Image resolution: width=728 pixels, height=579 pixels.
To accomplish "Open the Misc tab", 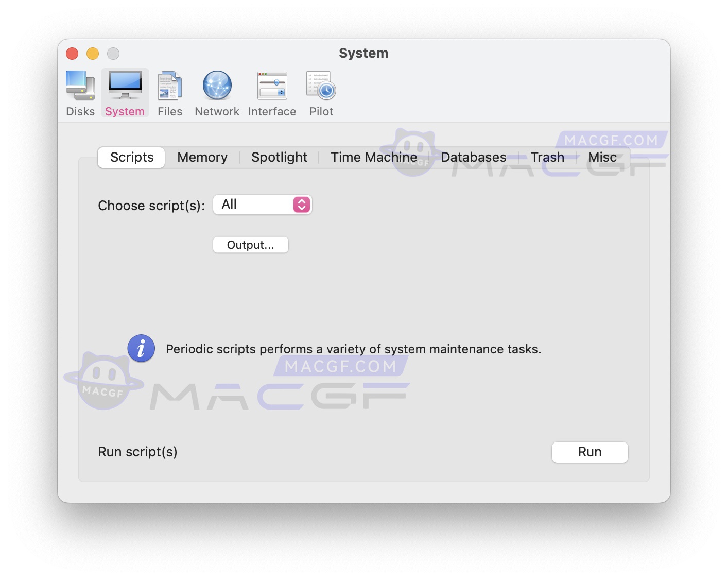I will coord(602,157).
